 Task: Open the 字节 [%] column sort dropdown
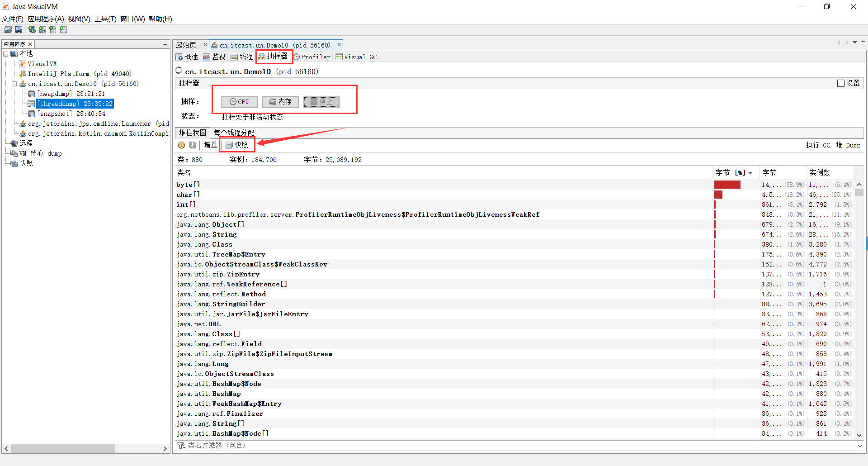pos(750,173)
